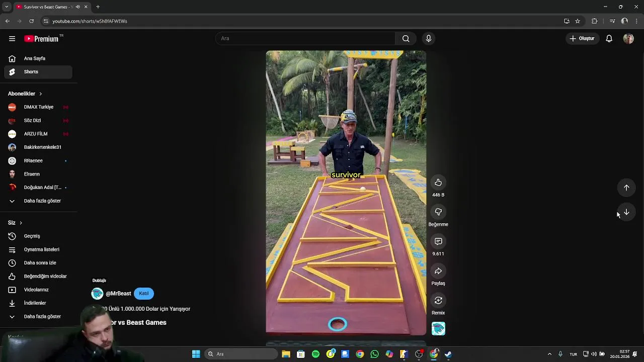This screenshot has width=644, height=362.
Task: Expand Abonelikler section chevron
Action: 40,94
